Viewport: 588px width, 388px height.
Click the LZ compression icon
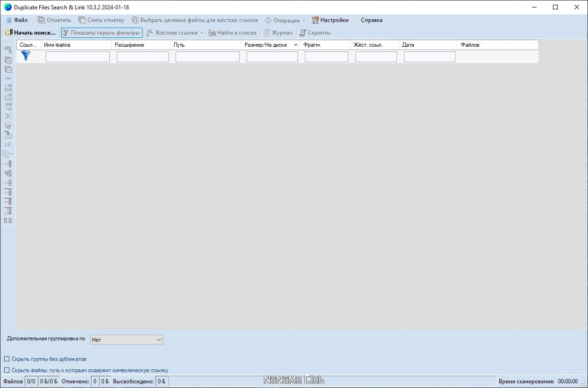pos(8,144)
